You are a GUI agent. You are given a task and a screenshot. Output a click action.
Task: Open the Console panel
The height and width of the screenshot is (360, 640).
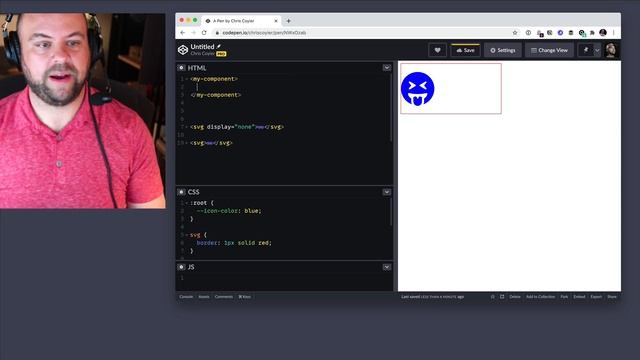coord(186,297)
